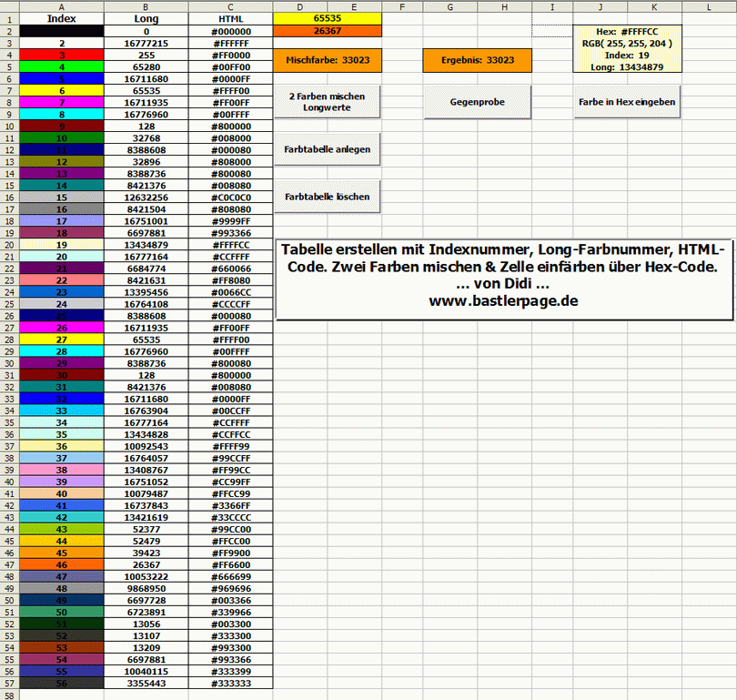Select the cell with value 16737843
The image size is (737, 700).
146,505
